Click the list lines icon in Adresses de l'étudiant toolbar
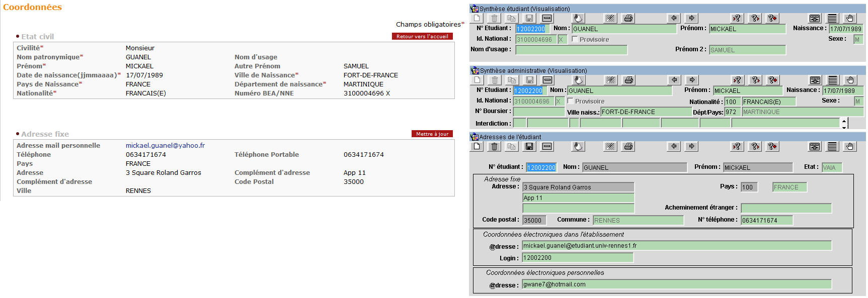868x298 pixels. coord(832,146)
